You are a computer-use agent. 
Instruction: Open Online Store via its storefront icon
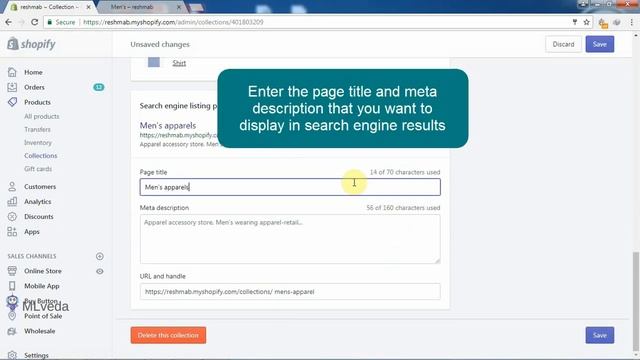coord(12,271)
